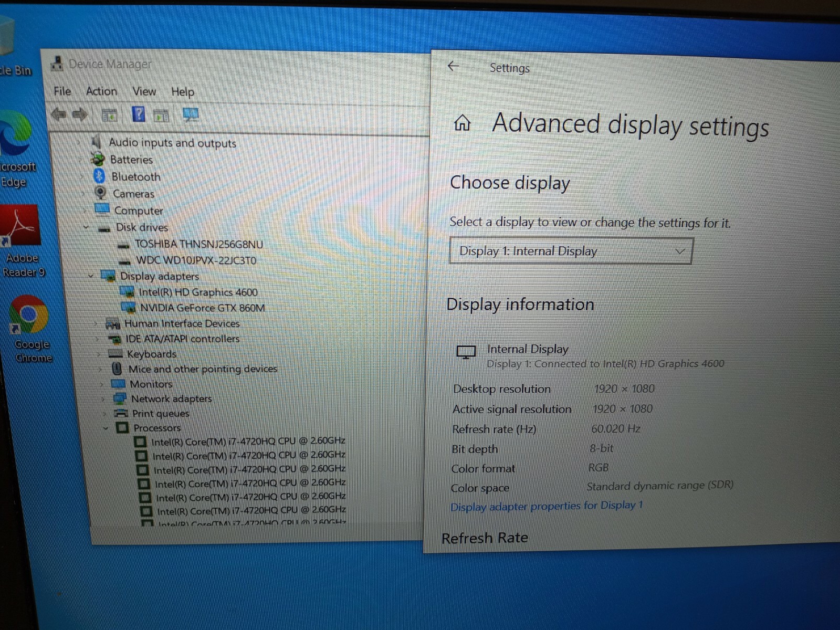Click the Keyboards icon in the device tree
Screen dimensions: 840x630
pos(115,353)
